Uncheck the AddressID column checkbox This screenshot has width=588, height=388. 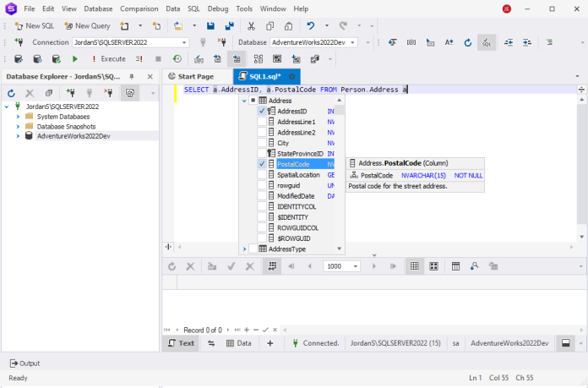[262, 112]
